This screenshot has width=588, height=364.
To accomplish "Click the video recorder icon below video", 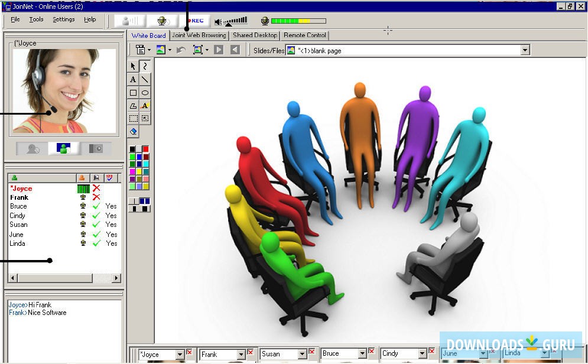I will tap(95, 149).
